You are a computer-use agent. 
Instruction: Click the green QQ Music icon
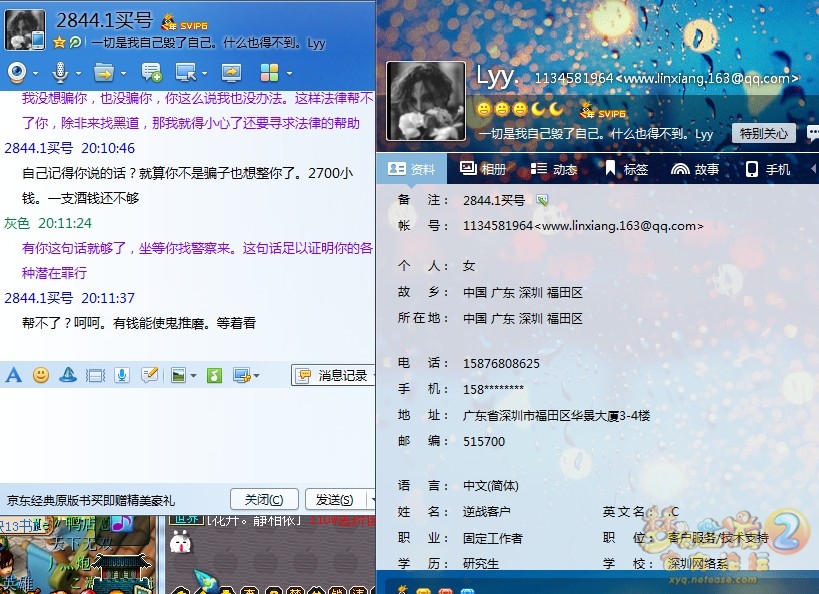coord(214,376)
